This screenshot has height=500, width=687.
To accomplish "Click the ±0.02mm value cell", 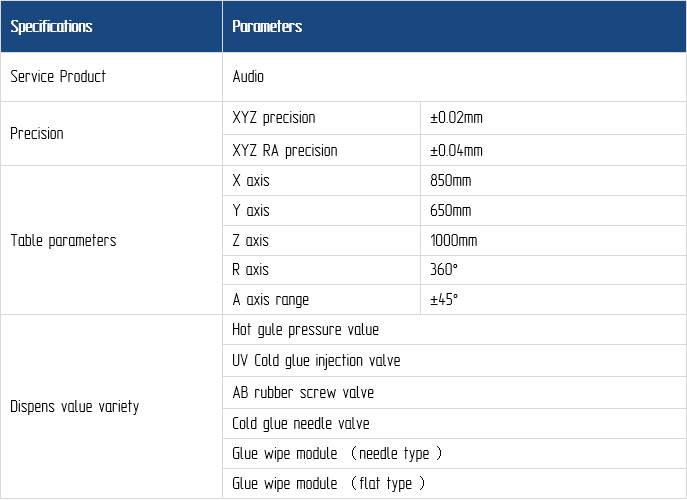I will (553, 118).
